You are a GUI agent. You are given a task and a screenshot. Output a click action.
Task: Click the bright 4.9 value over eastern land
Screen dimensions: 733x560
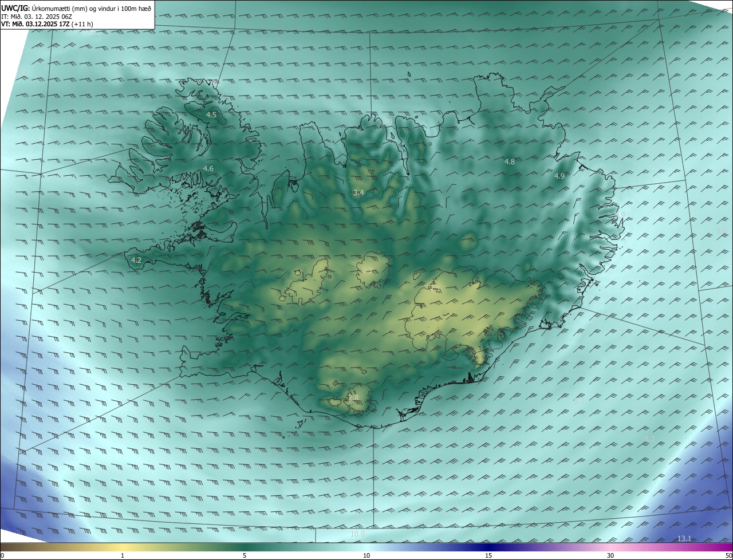(x=559, y=176)
